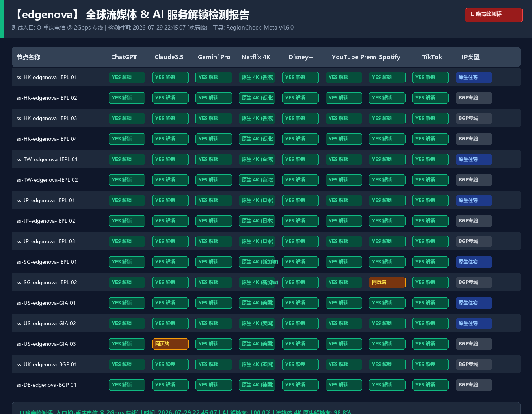Click the report title 全球流媒体 & AI 服务解锁检测报告
The width and height of the screenshot is (532, 414).
[167, 15]
